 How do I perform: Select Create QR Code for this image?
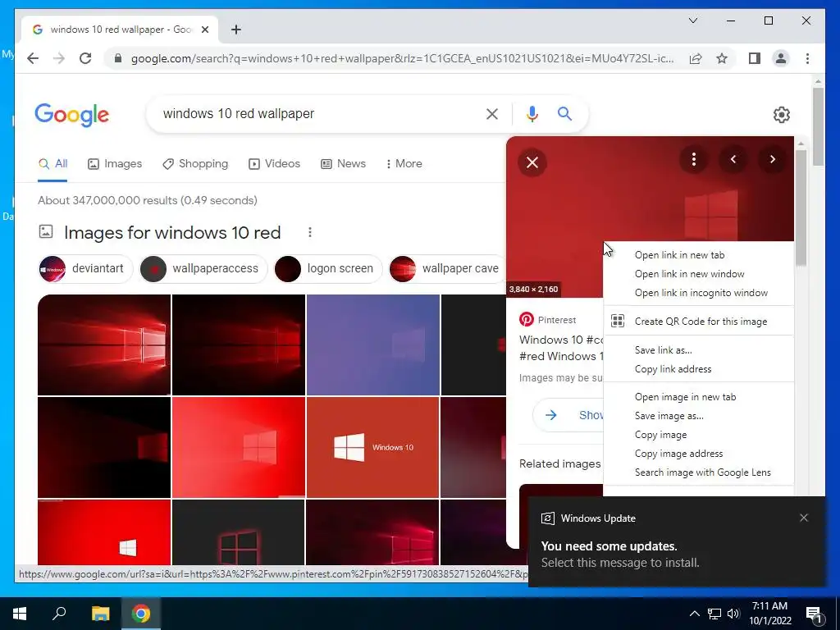point(699,322)
